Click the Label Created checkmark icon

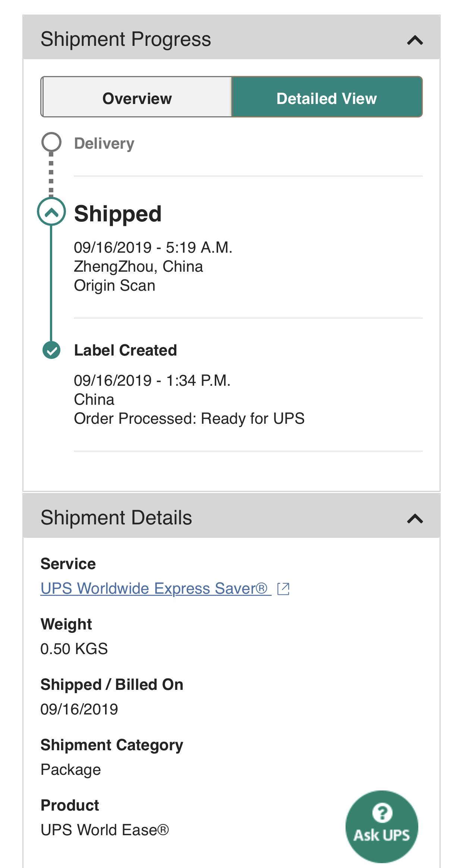point(51,350)
